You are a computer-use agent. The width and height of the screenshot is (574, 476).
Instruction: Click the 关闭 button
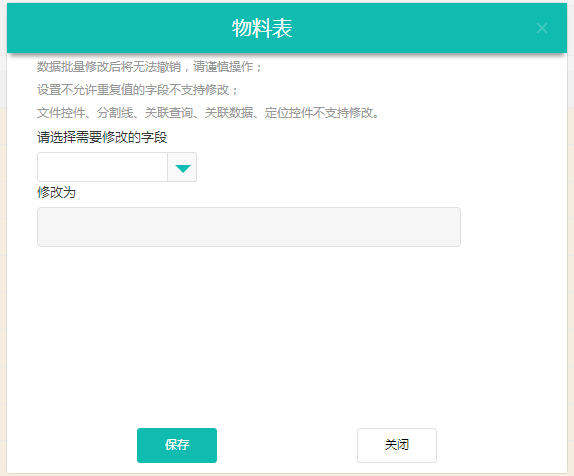(x=397, y=445)
